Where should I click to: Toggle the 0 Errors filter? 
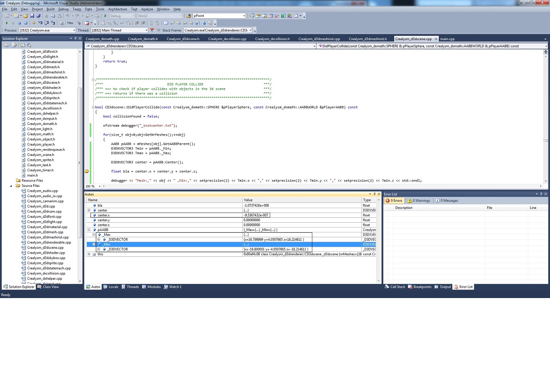click(394, 201)
